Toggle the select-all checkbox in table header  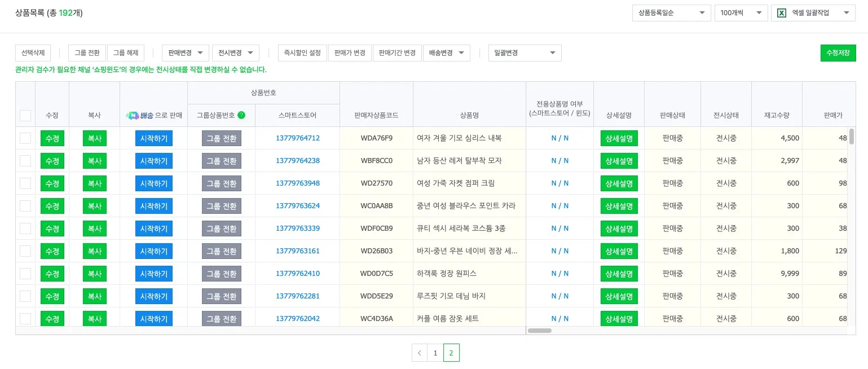[x=25, y=116]
